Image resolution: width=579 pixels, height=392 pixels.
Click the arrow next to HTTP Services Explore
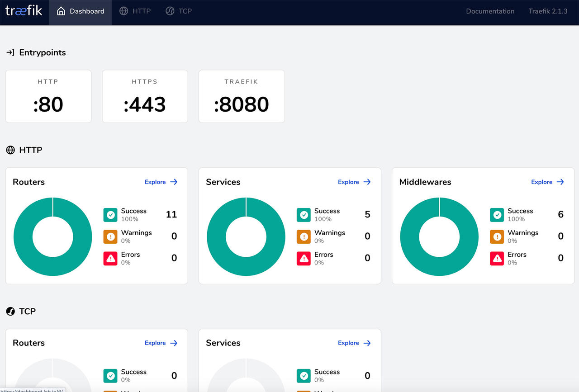tap(367, 182)
